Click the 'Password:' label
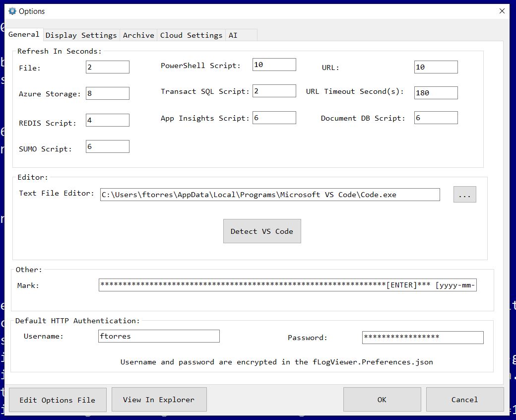Image resolution: width=516 pixels, height=420 pixels. point(307,338)
